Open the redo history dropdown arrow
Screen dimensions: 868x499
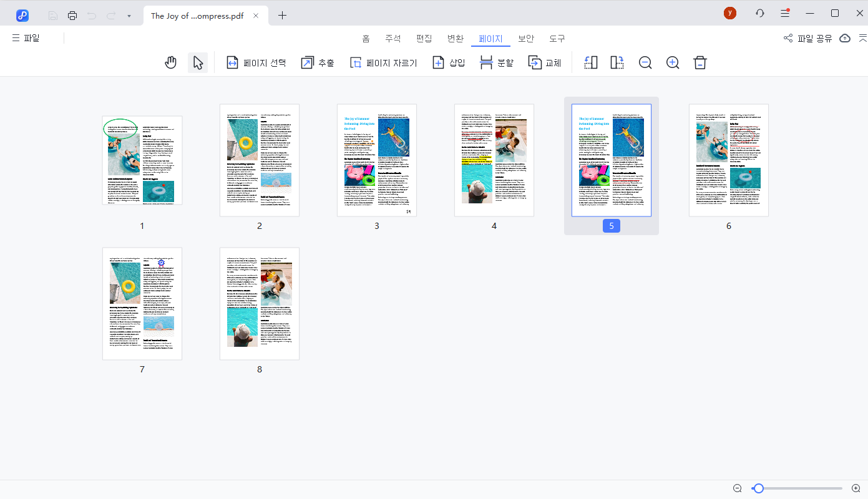pos(129,15)
